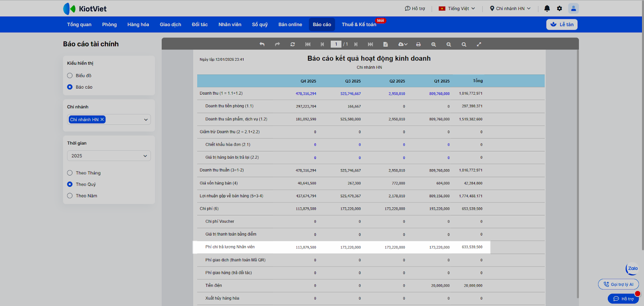The height and width of the screenshot is (306, 644).
Task: Click the Q4 2025 Doanh thu value link
Action: (306, 93)
